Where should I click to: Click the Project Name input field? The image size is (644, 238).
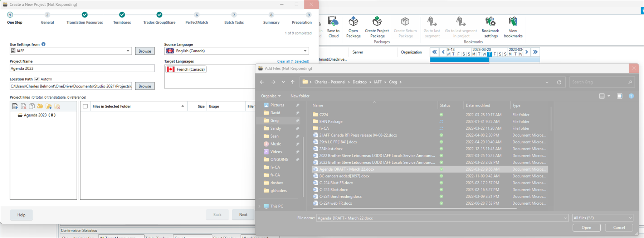pyautogui.click(x=82, y=68)
